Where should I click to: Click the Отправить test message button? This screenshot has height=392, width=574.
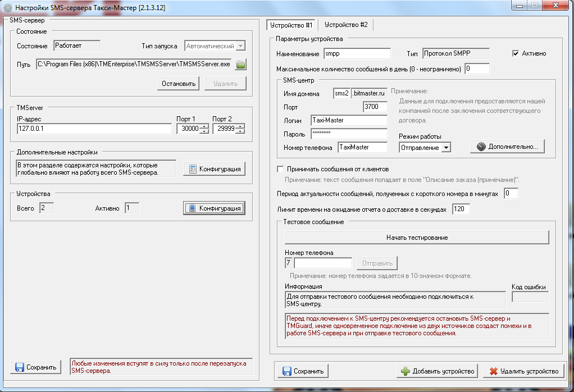tap(377, 263)
